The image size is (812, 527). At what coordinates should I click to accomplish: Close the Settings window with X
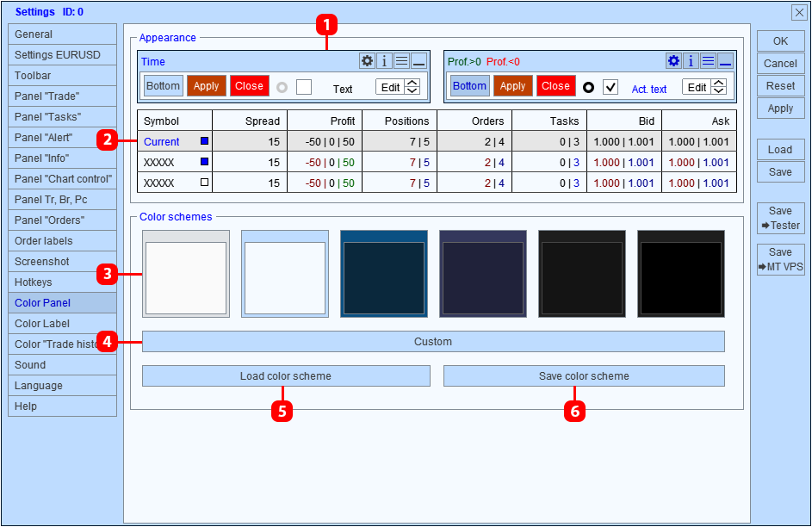coord(800,12)
